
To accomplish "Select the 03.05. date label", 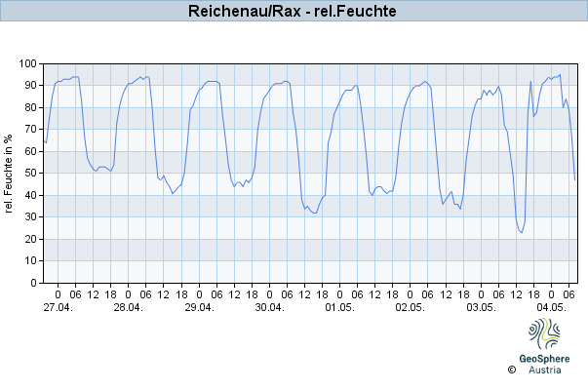I will click(481, 307).
